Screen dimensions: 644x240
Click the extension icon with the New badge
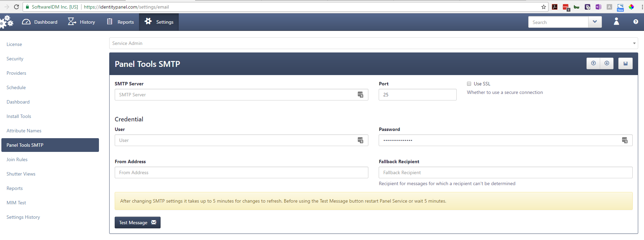(620, 7)
